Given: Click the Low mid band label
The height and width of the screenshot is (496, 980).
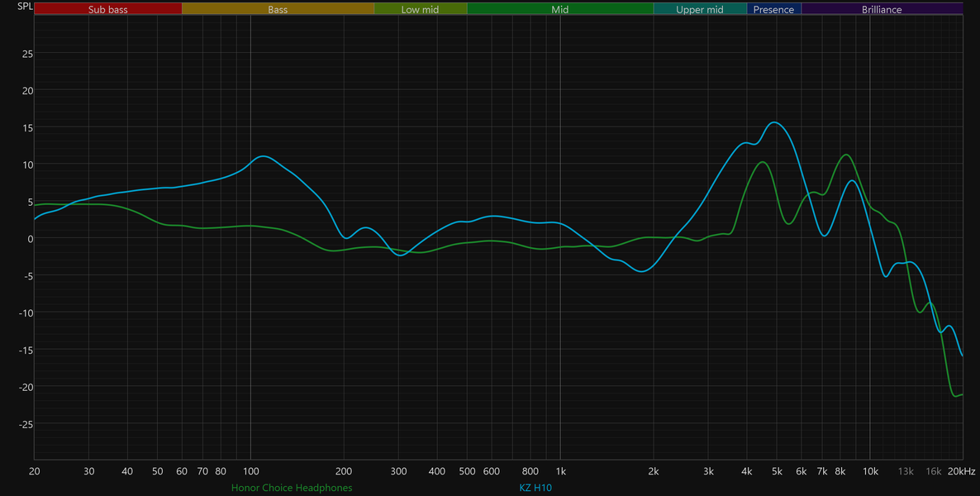Looking at the screenshot, I should [x=420, y=9].
